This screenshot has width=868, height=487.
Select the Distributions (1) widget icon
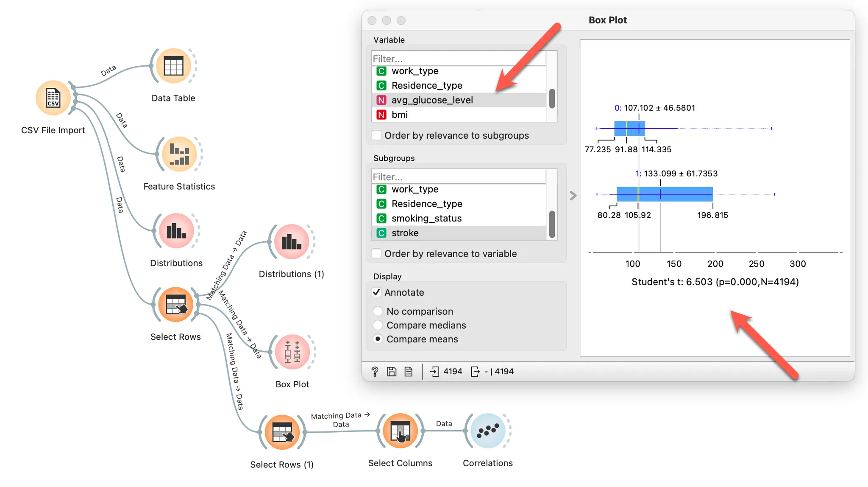pos(291,242)
